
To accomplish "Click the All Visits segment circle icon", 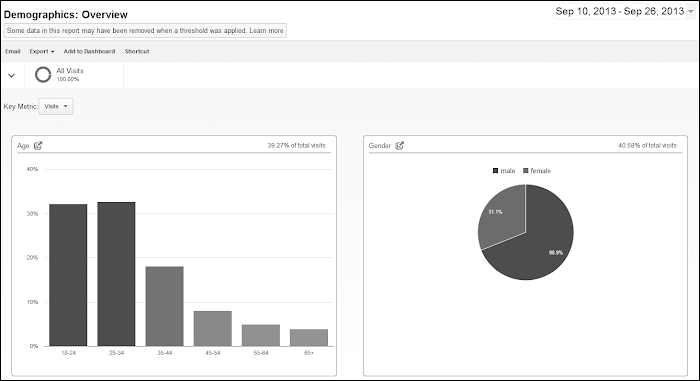I will coord(43,75).
